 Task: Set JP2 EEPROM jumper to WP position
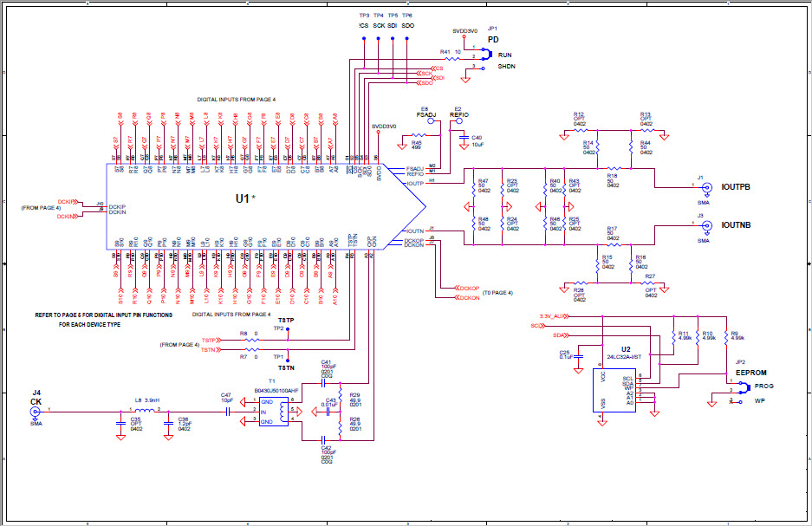pos(741,400)
